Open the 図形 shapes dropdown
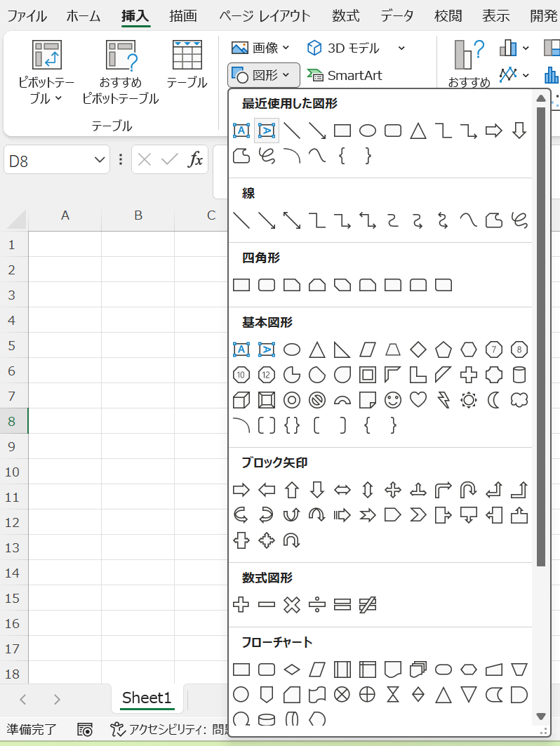 (x=264, y=75)
